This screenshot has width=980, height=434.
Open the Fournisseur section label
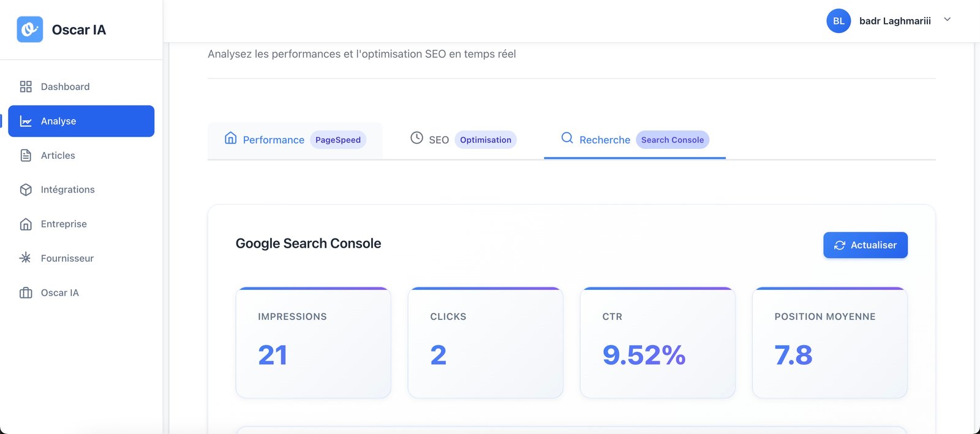(x=67, y=259)
